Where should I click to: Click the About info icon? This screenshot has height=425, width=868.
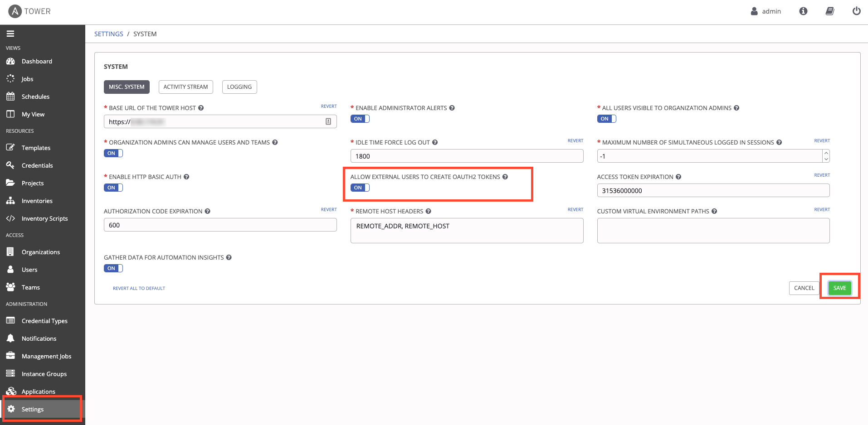(803, 11)
